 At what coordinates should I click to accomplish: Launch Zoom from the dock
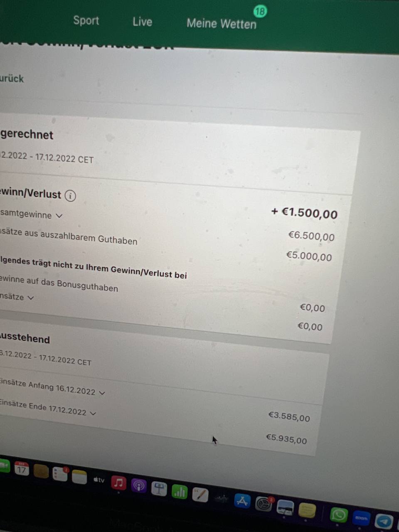click(x=361, y=518)
